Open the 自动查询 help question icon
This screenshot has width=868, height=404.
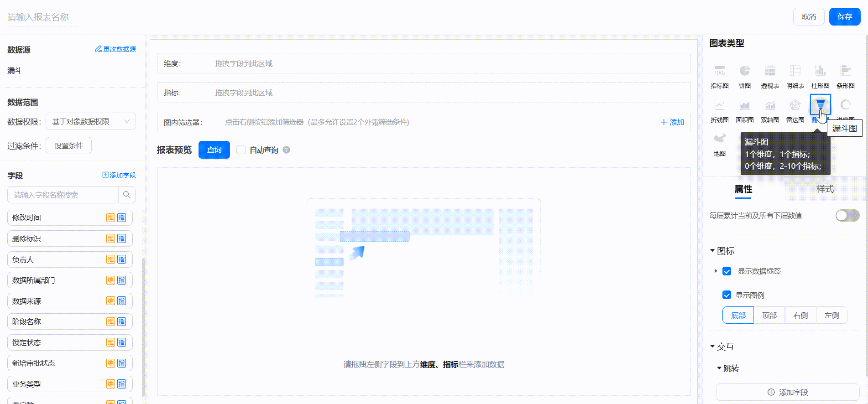[x=286, y=150]
